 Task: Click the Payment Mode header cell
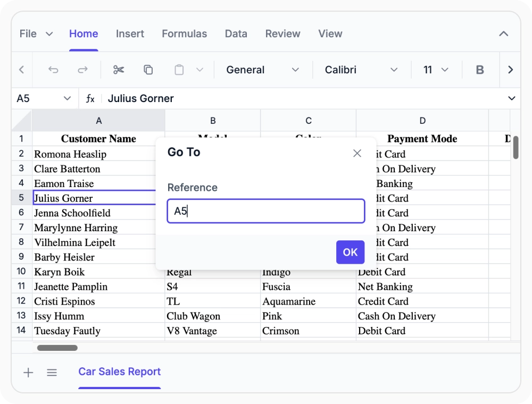[422, 139]
